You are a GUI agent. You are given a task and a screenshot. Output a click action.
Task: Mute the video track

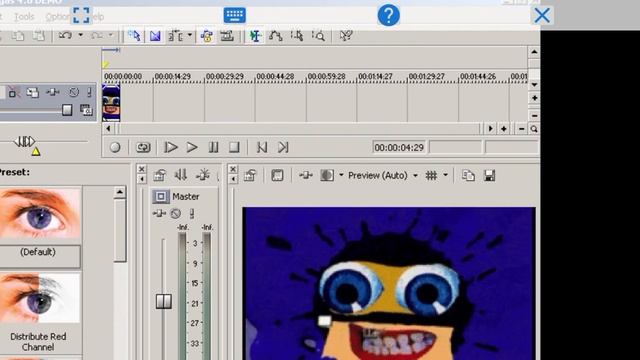tap(73, 92)
